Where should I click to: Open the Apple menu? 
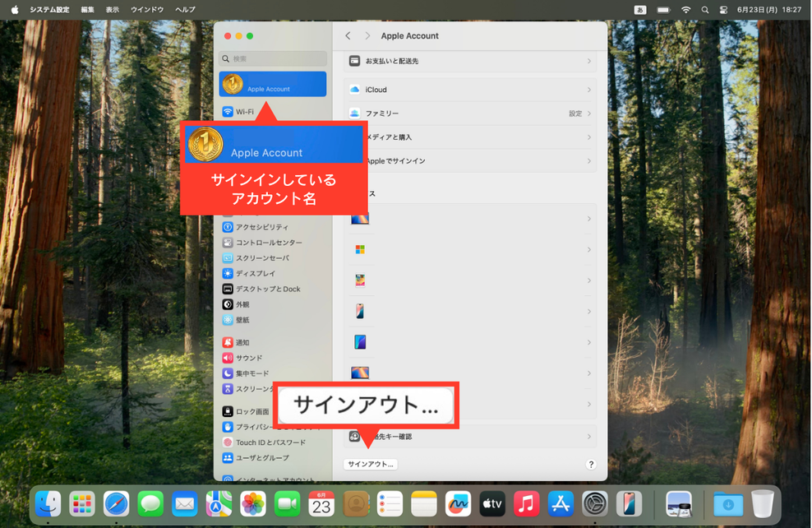click(15, 9)
